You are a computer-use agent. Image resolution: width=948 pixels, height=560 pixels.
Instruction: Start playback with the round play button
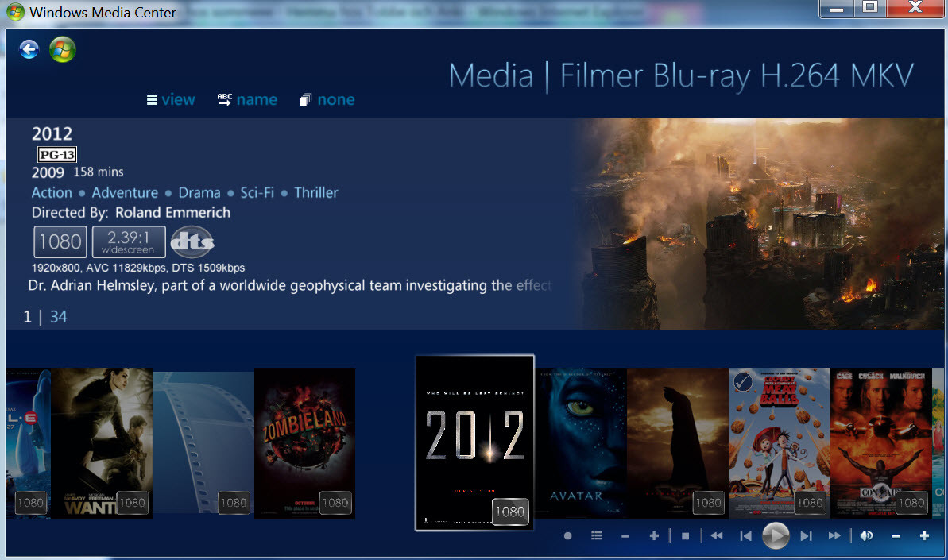[x=776, y=536]
